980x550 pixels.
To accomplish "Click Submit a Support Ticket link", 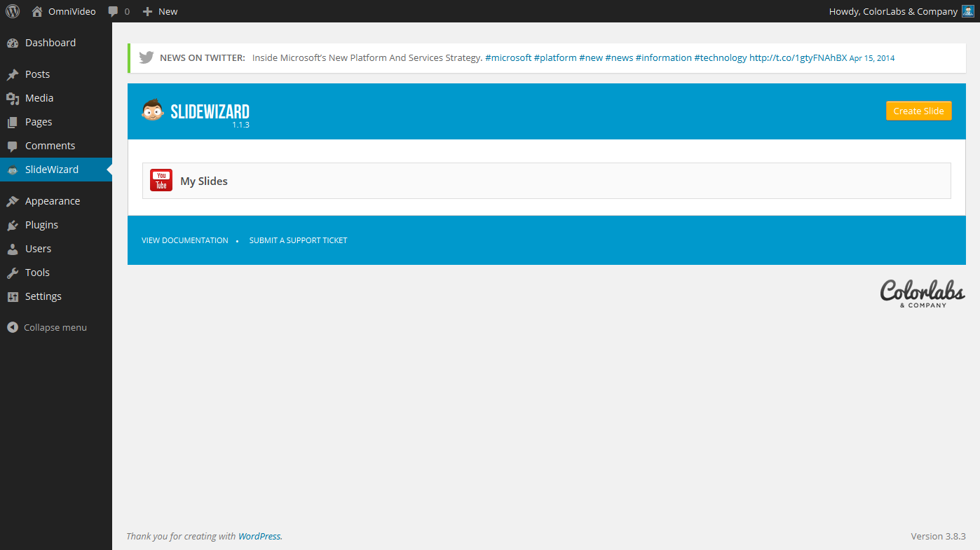I will (x=298, y=240).
